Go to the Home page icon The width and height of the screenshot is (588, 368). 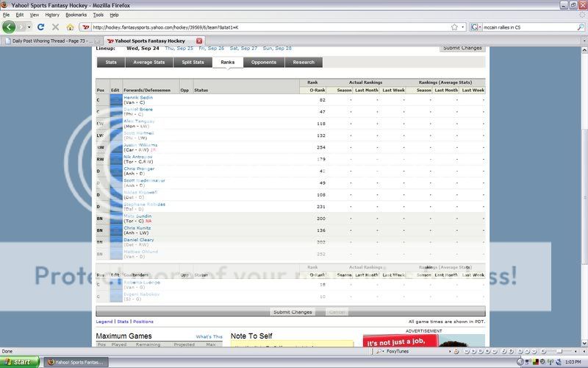pyautogui.click(x=70, y=27)
